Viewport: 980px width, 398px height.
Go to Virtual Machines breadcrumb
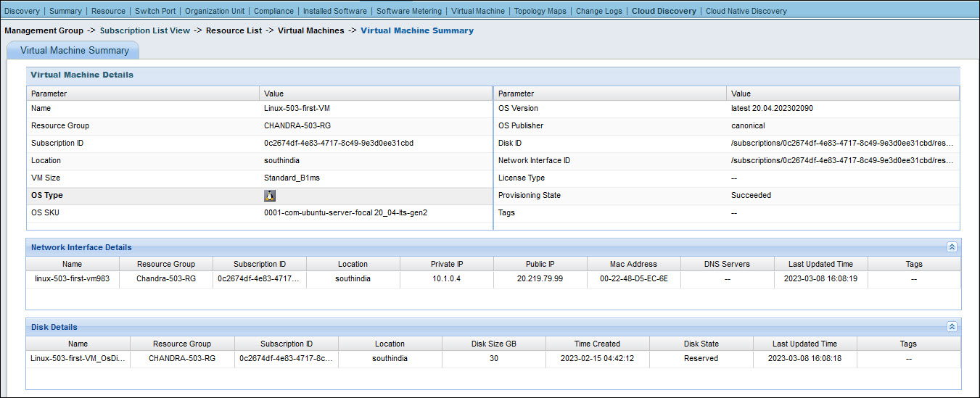point(311,30)
